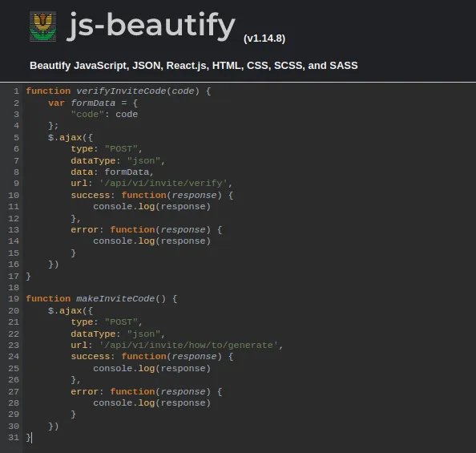Click 'success' property on line 10
Image resolution: width=476 pixels, height=453 pixels.
(x=91, y=195)
